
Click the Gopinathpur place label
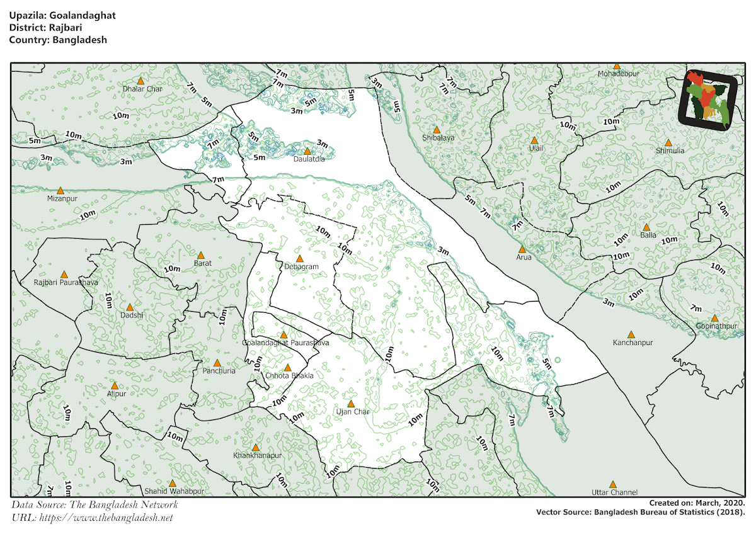click(716, 327)
